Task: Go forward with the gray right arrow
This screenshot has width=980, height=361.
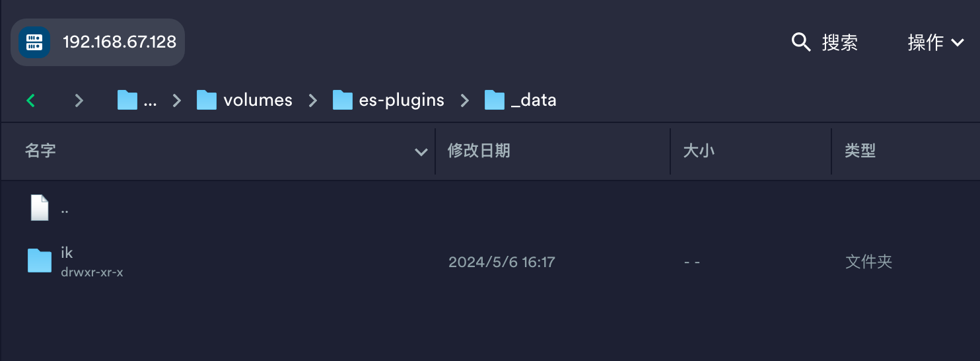Action: [79, 100]
